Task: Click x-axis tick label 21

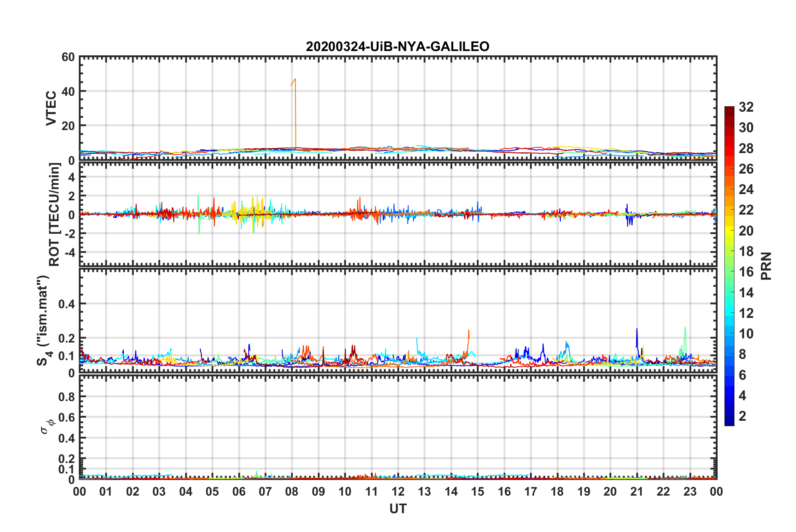Action: point(637,491)
